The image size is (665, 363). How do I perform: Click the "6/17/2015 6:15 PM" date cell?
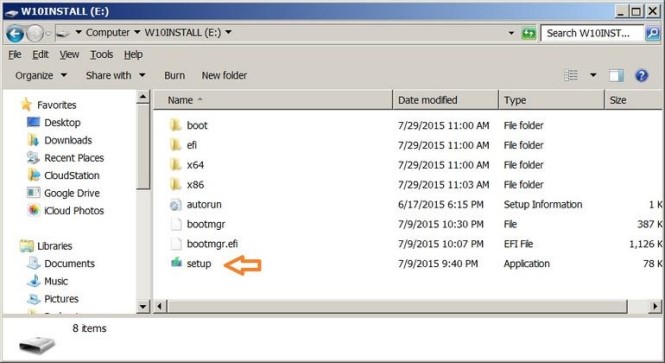coord(441,204)
